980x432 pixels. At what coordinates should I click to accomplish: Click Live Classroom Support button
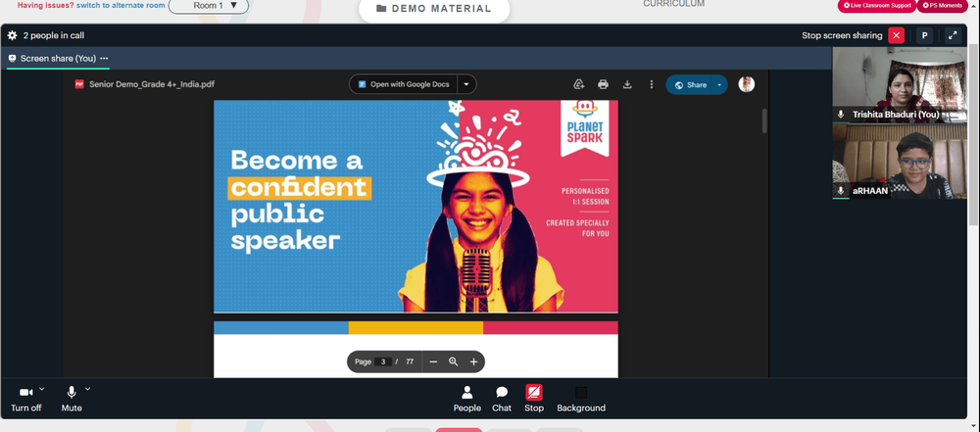pyautogui.click(x=876, y=6)
